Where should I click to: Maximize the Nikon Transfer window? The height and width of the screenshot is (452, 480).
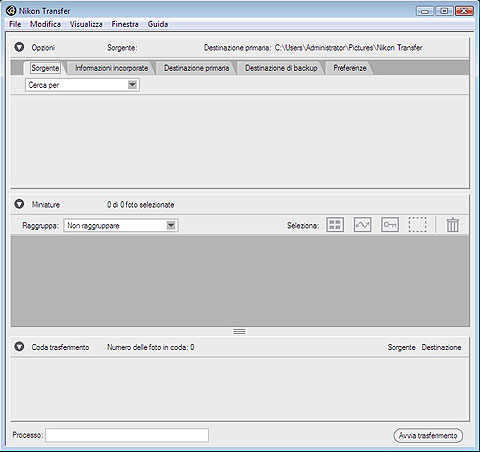pyautogui.click(x=444, y=11)
